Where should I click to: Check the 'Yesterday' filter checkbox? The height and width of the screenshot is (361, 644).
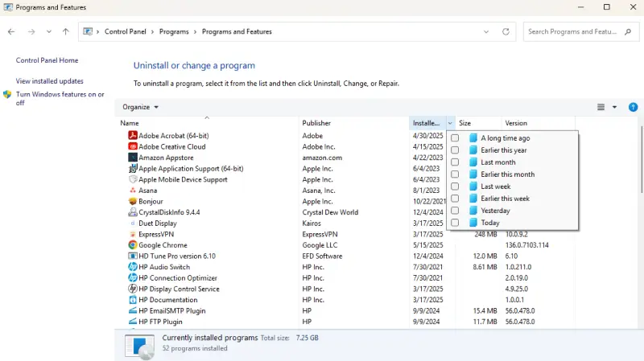coord(455,211)
